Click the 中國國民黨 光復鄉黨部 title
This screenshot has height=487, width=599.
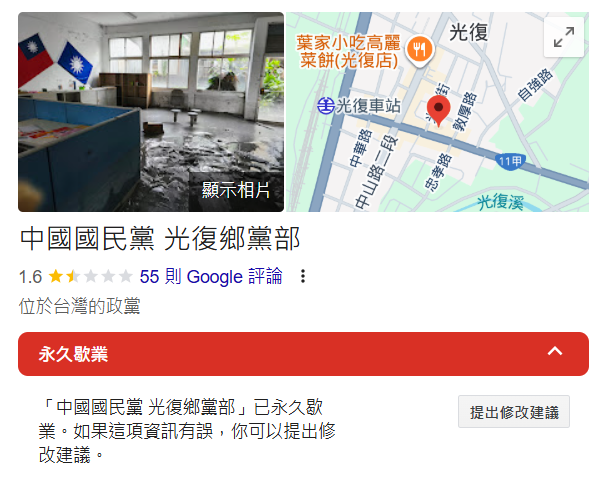(x=160, y=239)
